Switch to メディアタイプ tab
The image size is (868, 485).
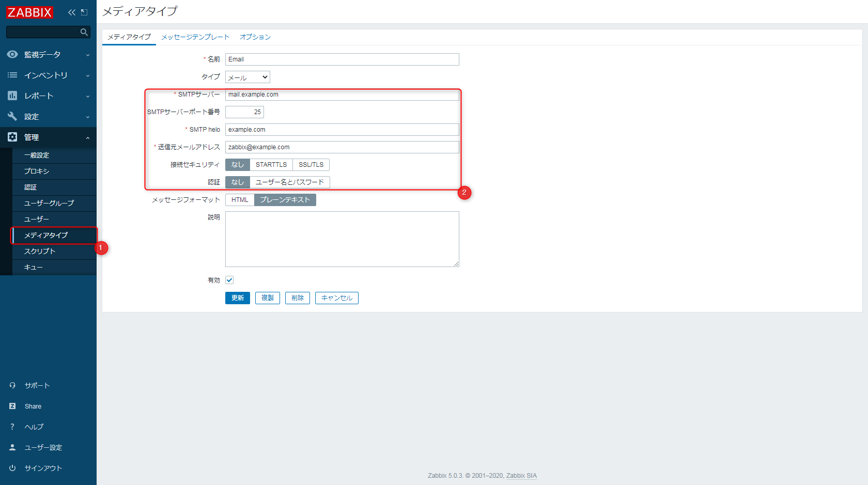[129, 37]
